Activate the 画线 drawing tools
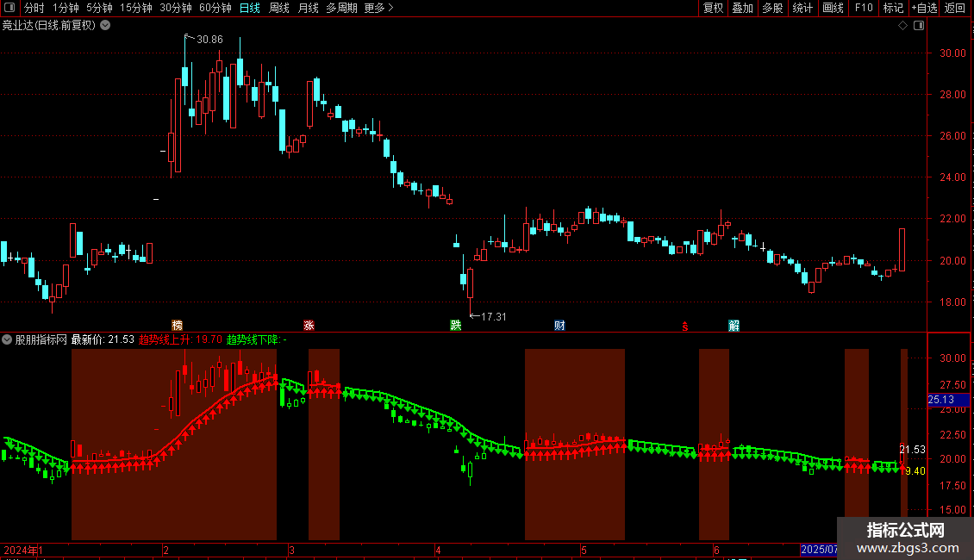Screen dimensions: 974x560 tap(833, 8)
